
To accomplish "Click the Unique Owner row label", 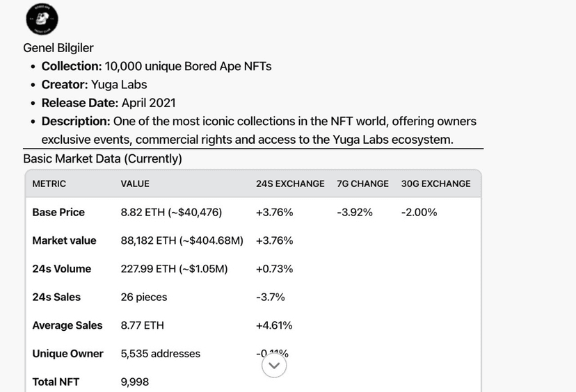I will pos(67,354).
